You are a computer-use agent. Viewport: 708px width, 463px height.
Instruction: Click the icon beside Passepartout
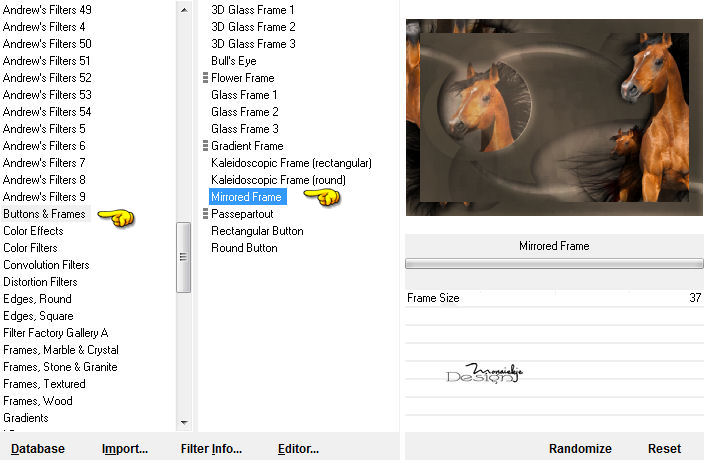tap(205, 214)
